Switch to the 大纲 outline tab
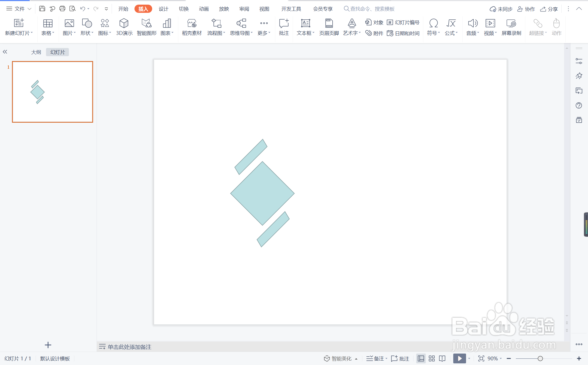This screenshot has height=365, width=588. click(x=36, y=52)
